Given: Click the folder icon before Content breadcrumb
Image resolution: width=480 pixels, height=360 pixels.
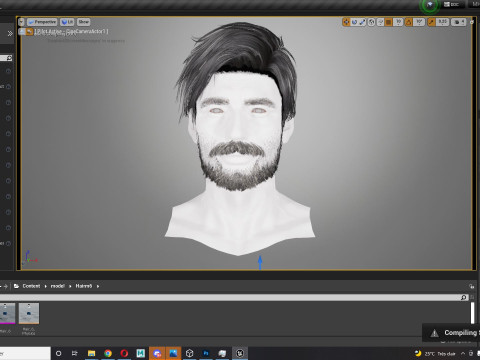Looking at the screenshot, I should (x=16, y=286).
